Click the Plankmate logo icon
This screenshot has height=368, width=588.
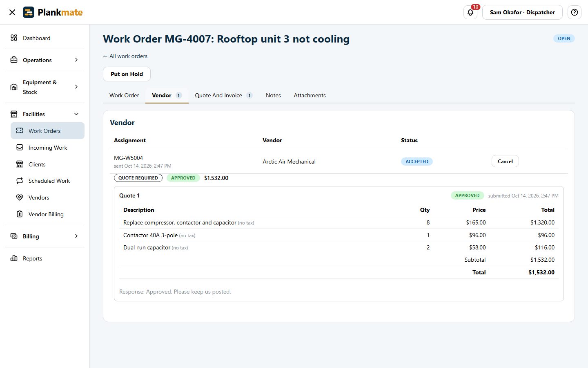[x=29, y=12]
